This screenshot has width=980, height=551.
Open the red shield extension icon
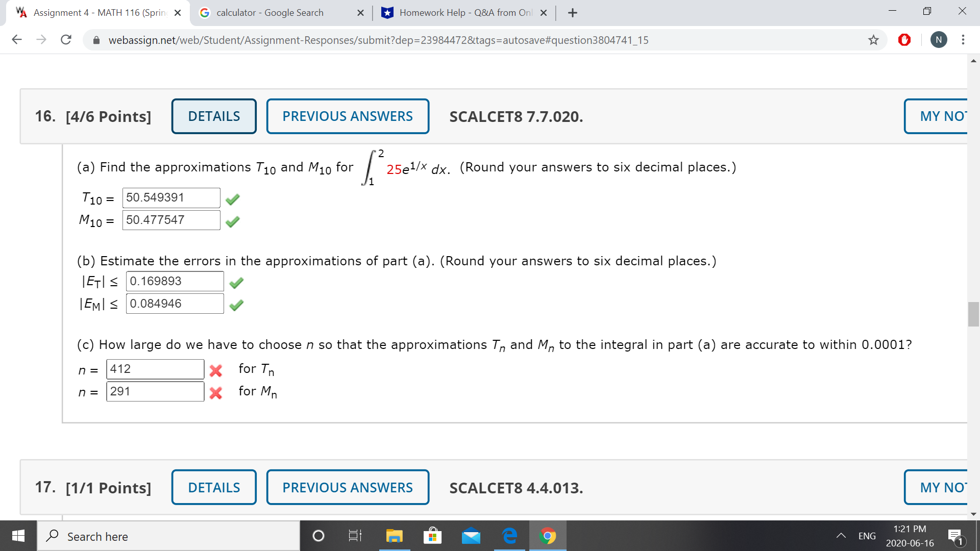point(904,40)
